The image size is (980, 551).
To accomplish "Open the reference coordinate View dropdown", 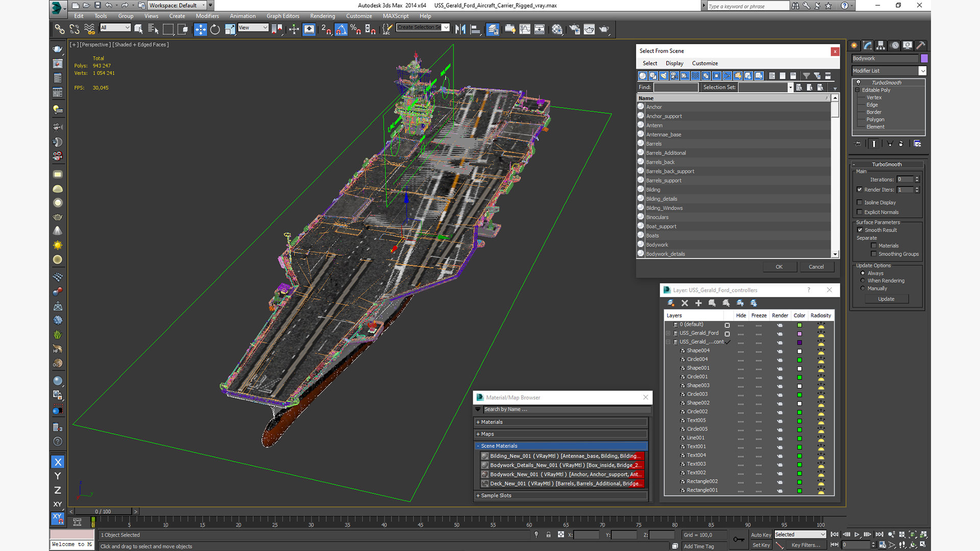I will tap(253, 28).
